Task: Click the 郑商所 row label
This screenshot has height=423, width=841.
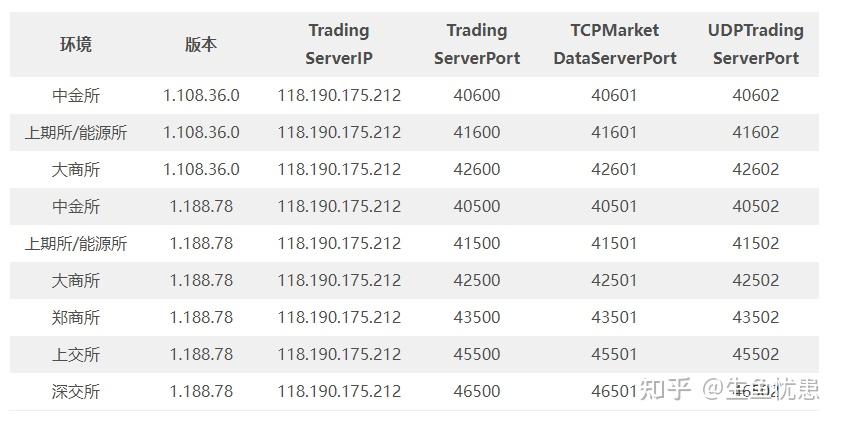Action: pos(76,317)
